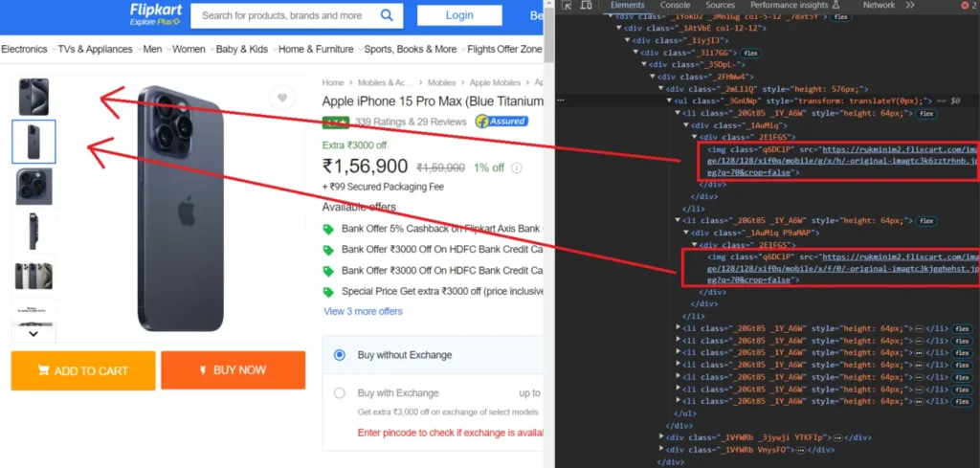This screenshot has height=468, width=980.
Task: Select the side-view iPhone thumbnail
Action: tap(33, 231)
